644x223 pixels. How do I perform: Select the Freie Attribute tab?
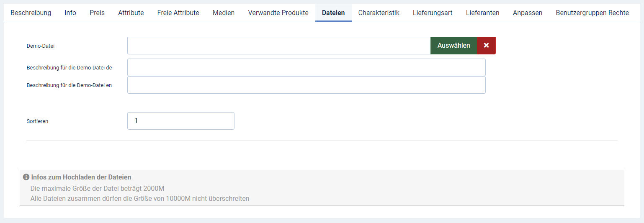tap(178, 13)
